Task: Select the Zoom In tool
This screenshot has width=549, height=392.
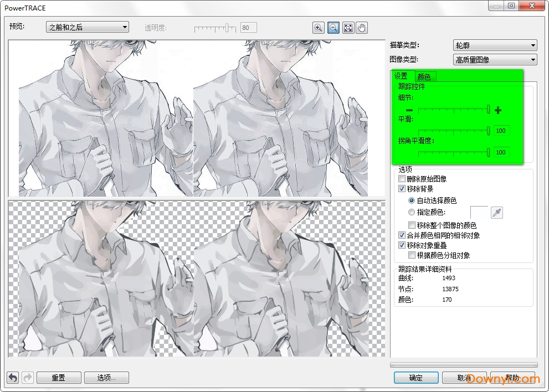Action: coord(319,27)
